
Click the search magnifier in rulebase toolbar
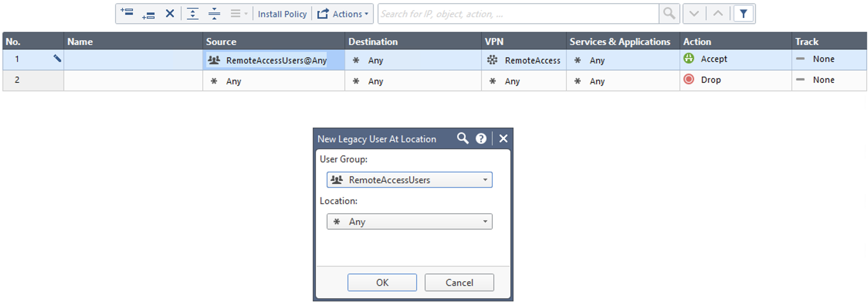[x=669, y=14]
